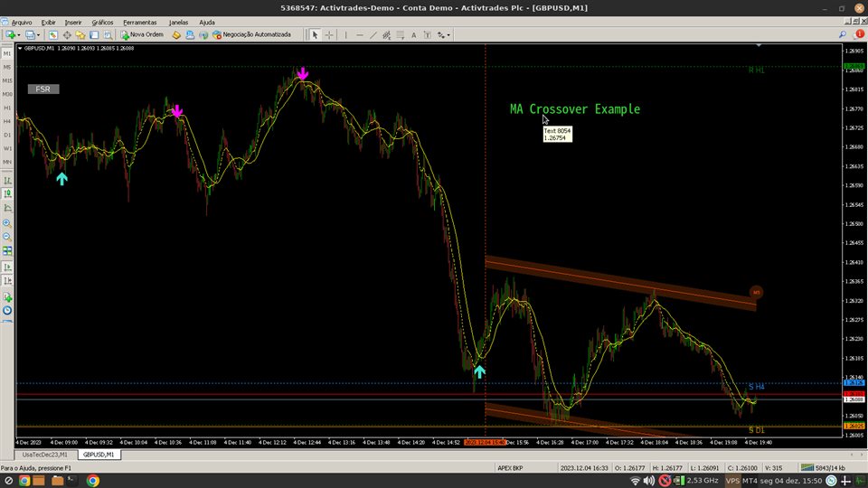
Task: Open the Wi-Fi network tray icon
Action: (x=636, y=480)
